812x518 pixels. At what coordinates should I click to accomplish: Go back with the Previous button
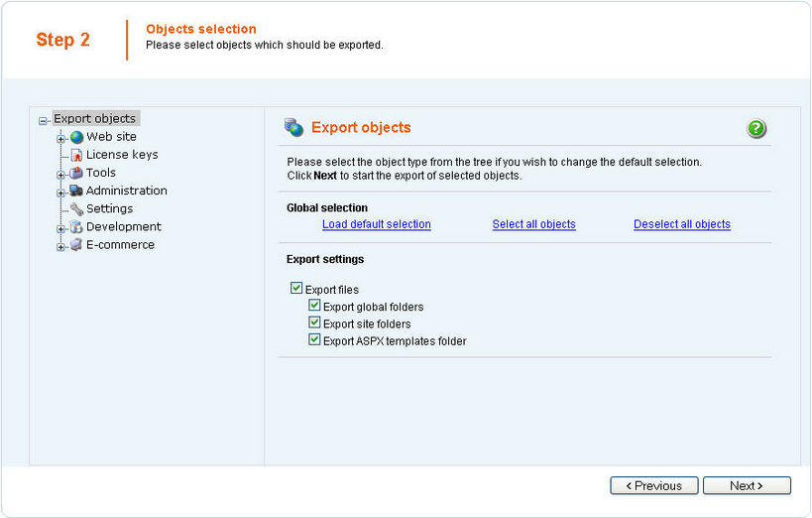pos(654,485)
